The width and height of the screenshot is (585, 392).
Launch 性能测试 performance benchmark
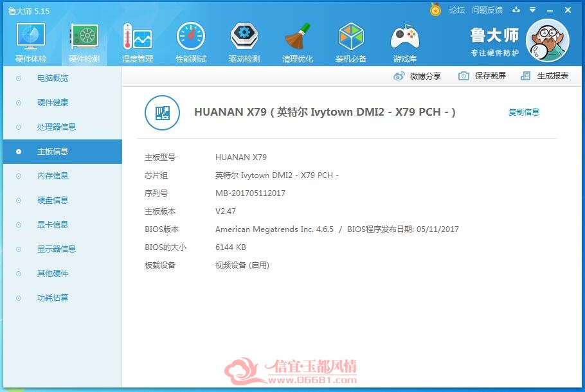tap(191, 42)
